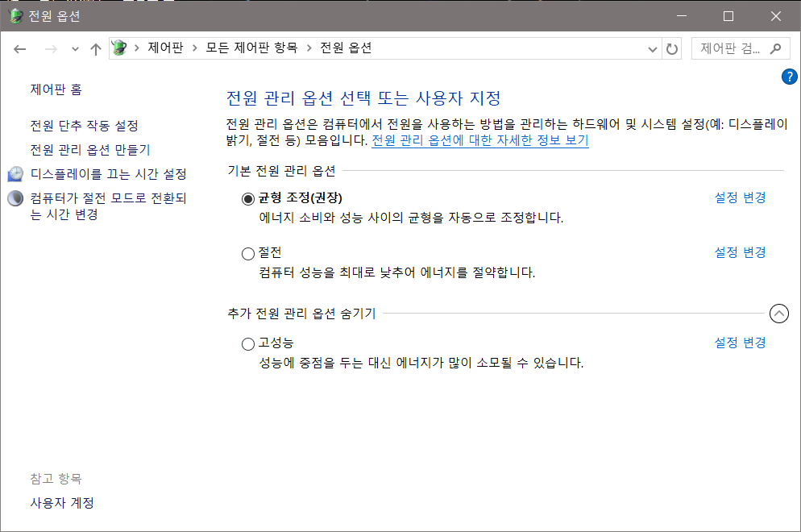
Task: Click the power options icon in address bar
Action: pos(120,48)
